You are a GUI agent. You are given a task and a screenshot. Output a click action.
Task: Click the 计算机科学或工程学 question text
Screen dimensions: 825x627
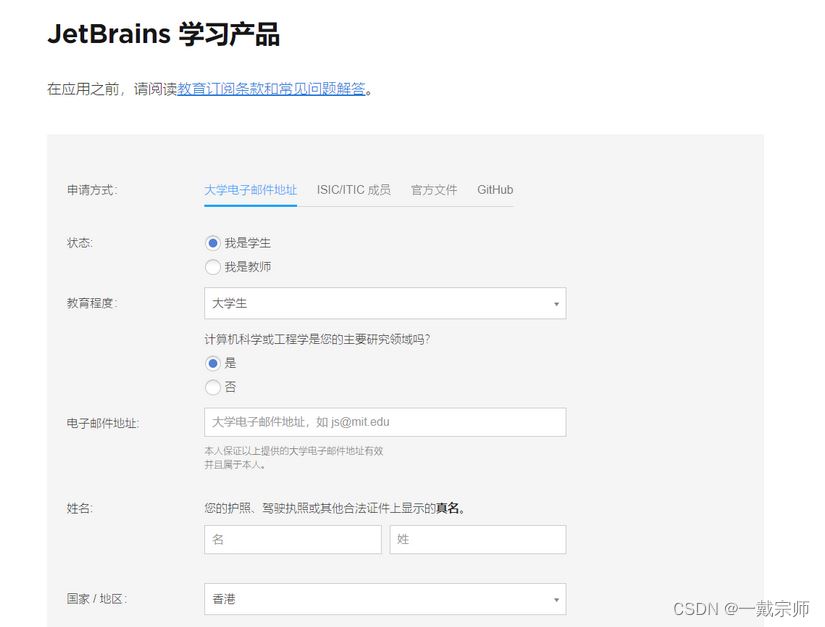coord(317,339)
